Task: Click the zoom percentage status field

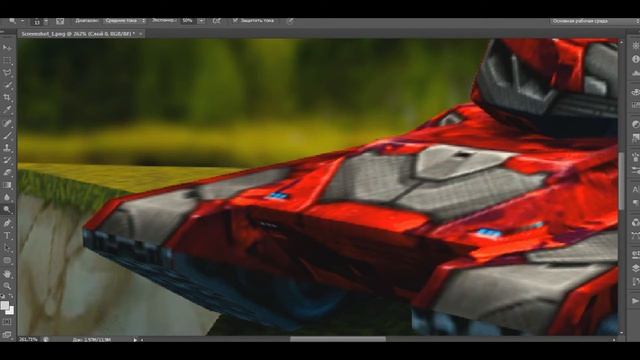Action: [28, 339]
